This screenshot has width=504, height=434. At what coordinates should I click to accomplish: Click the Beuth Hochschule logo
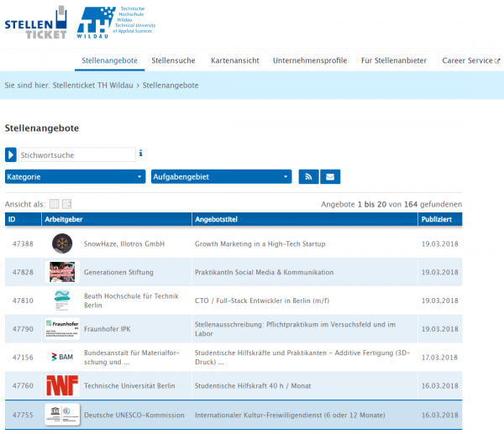62,301
